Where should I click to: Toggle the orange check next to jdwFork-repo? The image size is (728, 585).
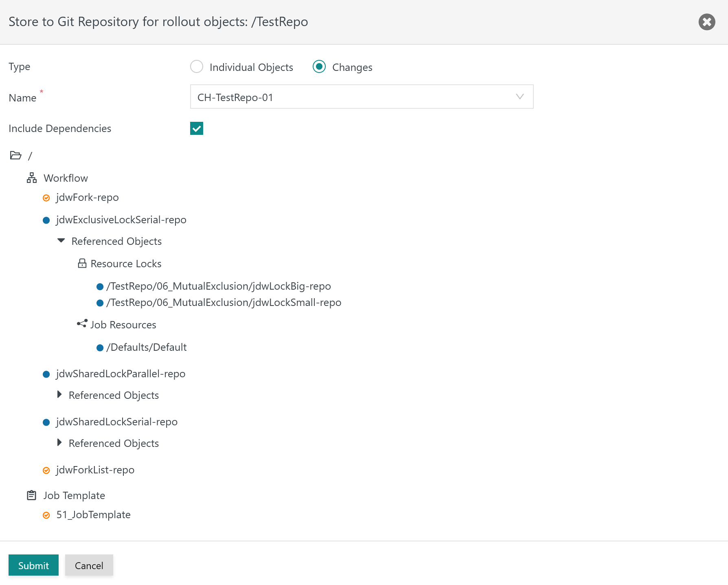(x=46, y=198)
